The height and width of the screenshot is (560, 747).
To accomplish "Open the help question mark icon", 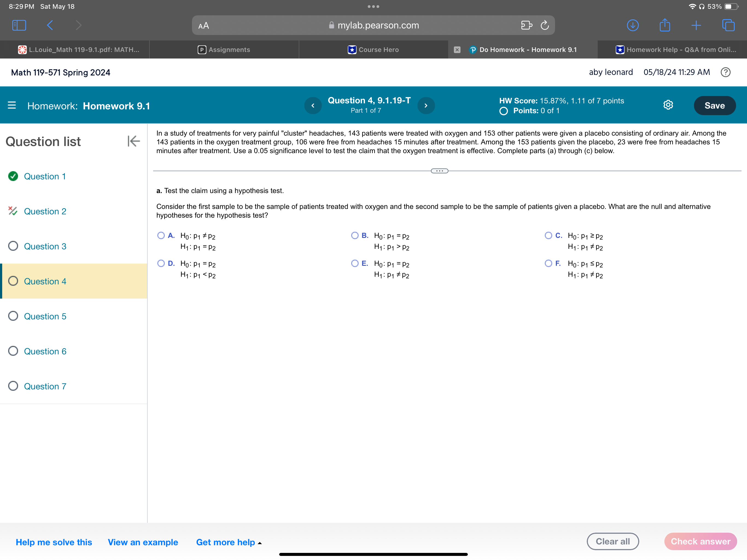I will [726, 72].
